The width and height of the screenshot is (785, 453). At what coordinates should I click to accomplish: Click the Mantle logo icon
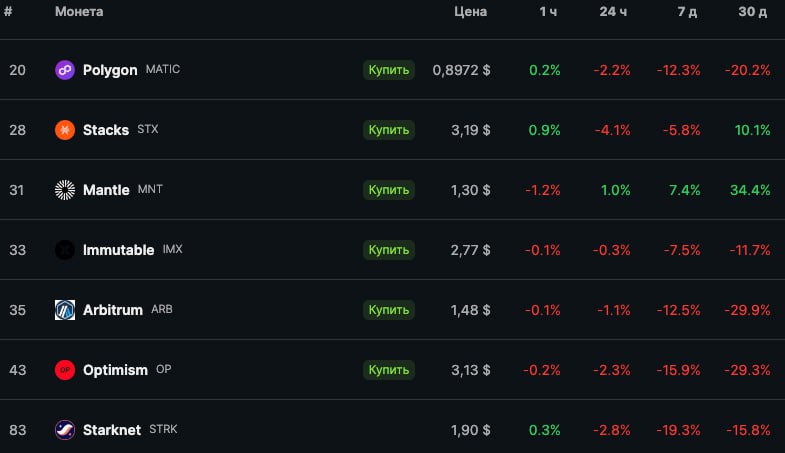point(65,190)
